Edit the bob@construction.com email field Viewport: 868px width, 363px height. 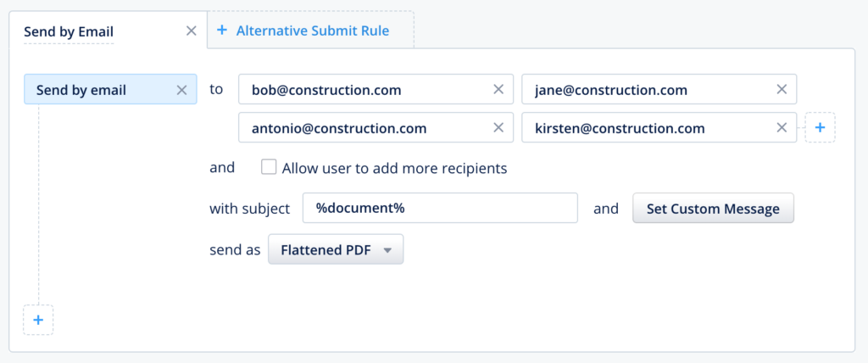(364, 90)
